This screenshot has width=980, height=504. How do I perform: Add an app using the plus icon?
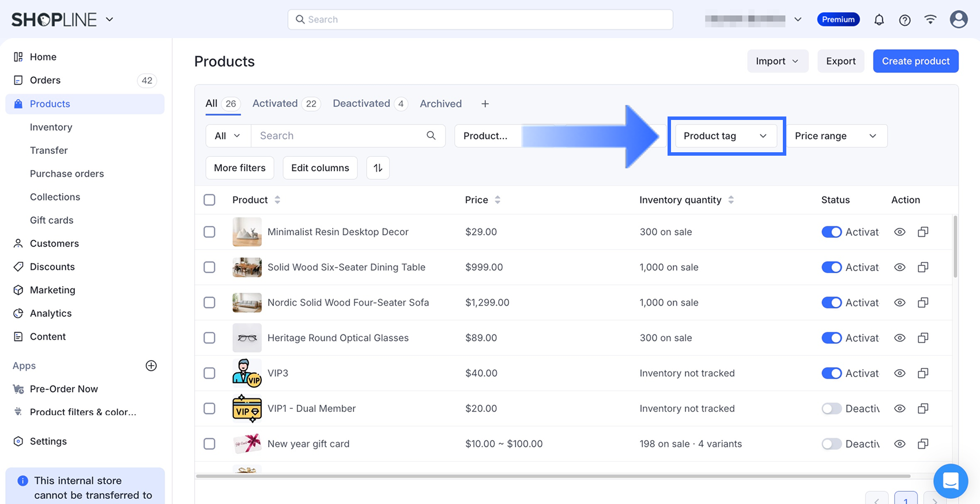point(151,366)
